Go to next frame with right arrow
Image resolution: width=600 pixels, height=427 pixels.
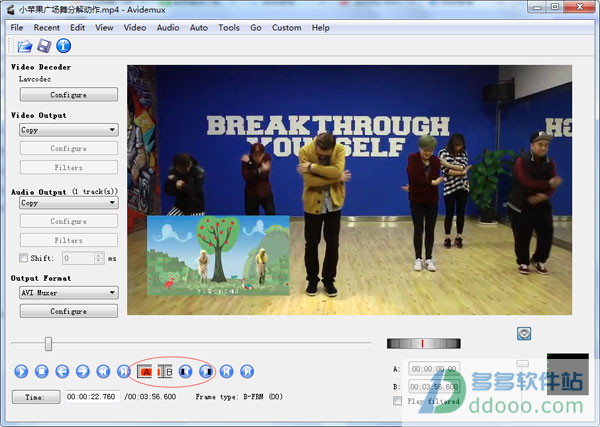pos(83,371)
